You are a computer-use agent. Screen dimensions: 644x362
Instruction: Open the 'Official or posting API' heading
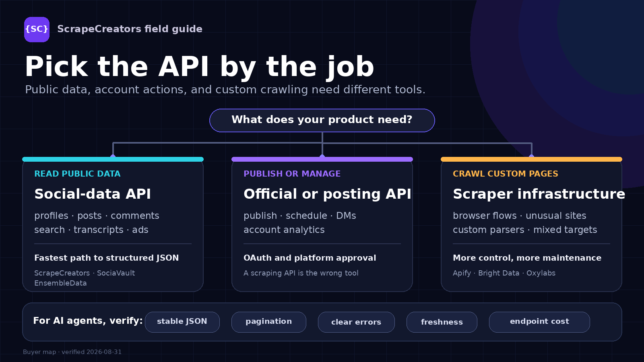(327, 194)
